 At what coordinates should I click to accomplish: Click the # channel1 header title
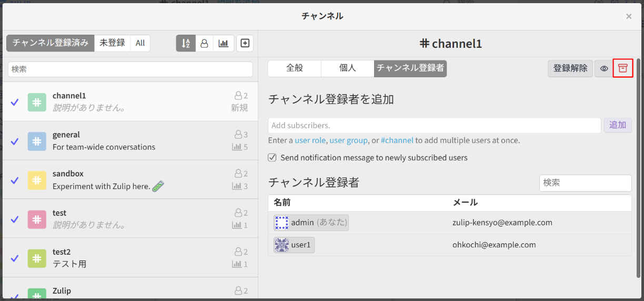pos(451,44)
